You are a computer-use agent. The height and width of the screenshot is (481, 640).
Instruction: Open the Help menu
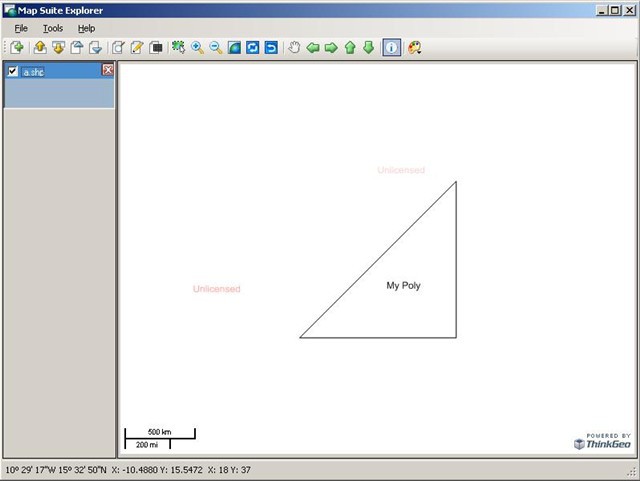click(87, 28)
